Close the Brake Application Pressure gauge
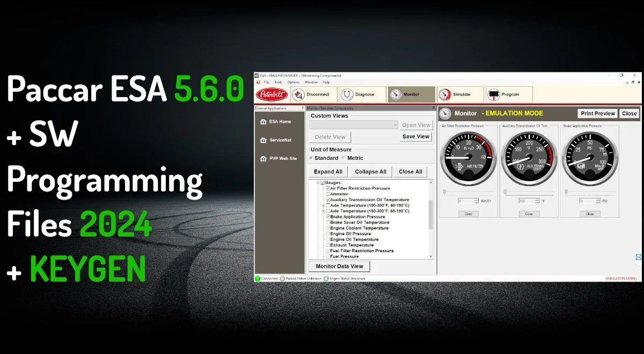 click(x=589, y=213)
